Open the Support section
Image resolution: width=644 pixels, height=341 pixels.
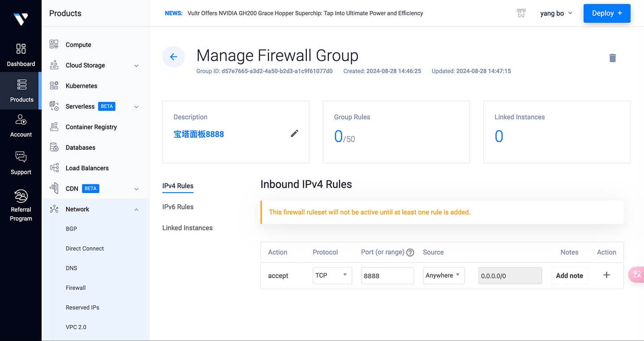[x=21, y=163]
